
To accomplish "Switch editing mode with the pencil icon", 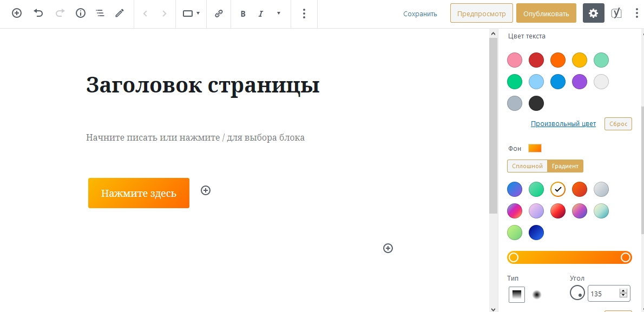I will coord(120,13).
